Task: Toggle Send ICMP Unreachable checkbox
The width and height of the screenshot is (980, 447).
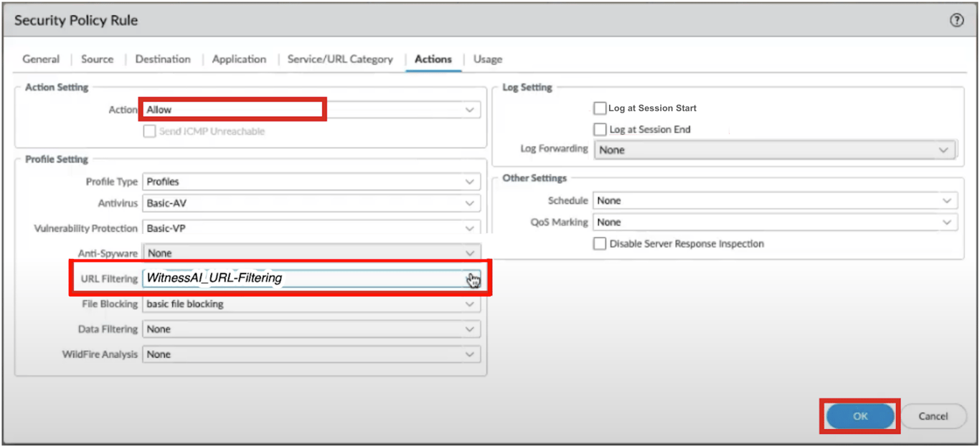Action: click(149, 131)
